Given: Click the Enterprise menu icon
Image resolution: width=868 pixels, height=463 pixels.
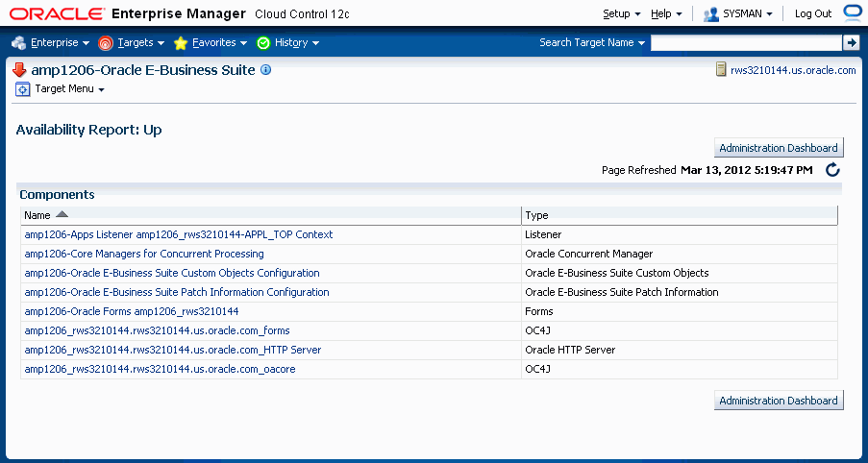Looking at the screenshot, I should tap(19, 42).
